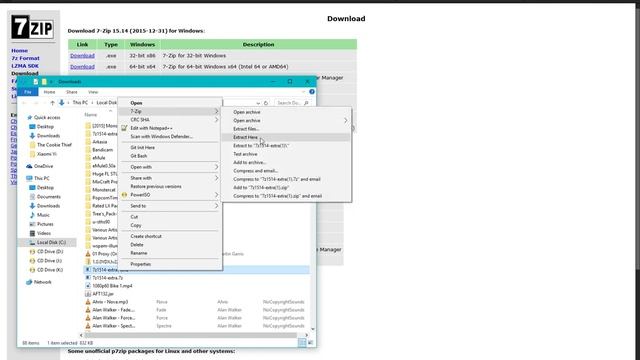Image resolution: width=640 pixels, height=360 pixels.
Task: Click the Music note icon in sidebar
Action: click(32, 215)
